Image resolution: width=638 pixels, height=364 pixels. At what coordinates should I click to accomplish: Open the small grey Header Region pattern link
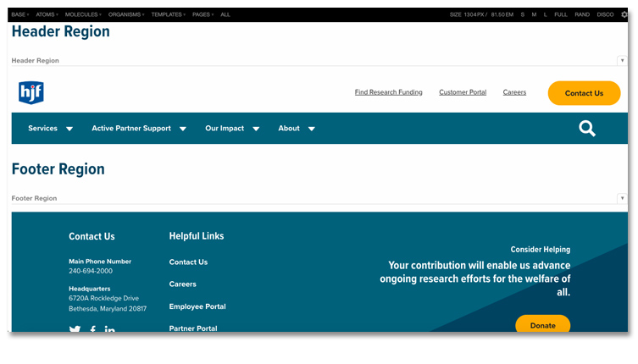point(35,61)
